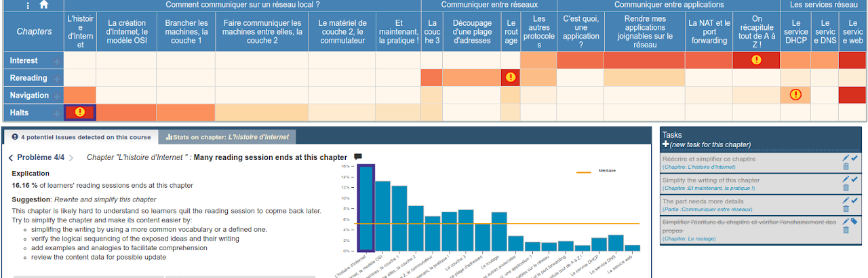Image resolution: width=868 pixels, height=278 pixels.
Task: Expand the Rereading row plus icon
Action: point(57,78)
